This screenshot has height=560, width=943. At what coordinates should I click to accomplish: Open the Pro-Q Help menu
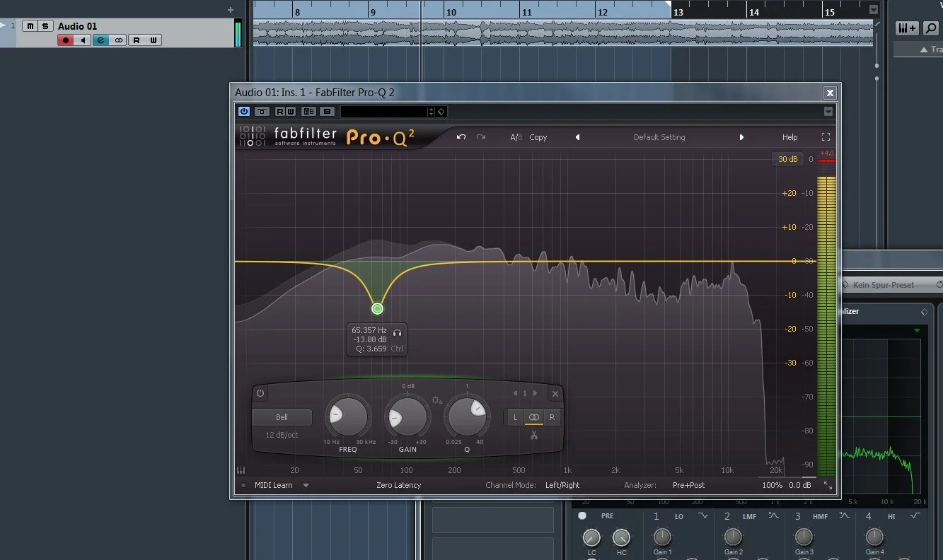tap(789, 137)
